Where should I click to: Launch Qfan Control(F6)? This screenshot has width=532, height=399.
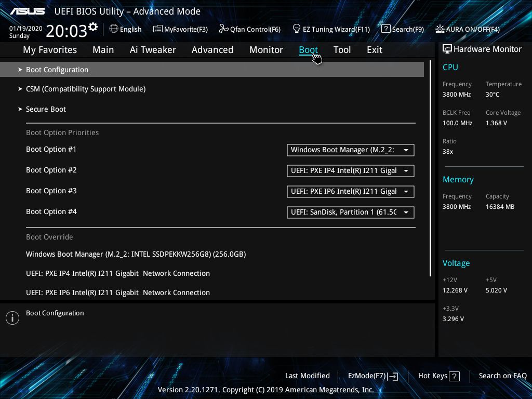tap(250, 29)
